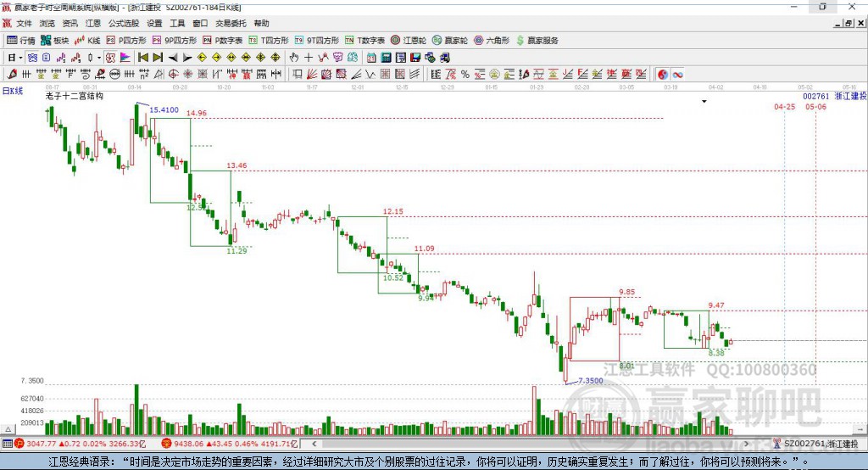Viewport: 868px width, 470px height.
Task: Click the 04-25 date marker
Action: (784, 106)
